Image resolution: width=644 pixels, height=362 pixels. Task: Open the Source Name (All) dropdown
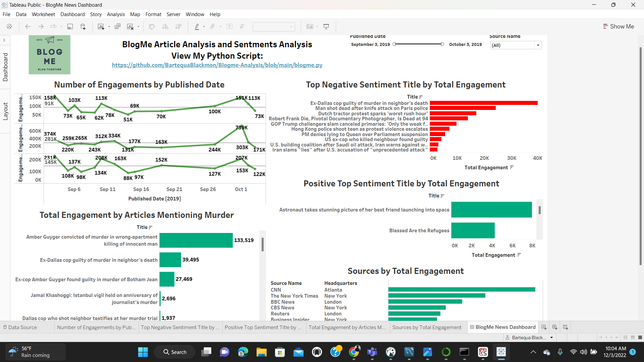point(538,45)
